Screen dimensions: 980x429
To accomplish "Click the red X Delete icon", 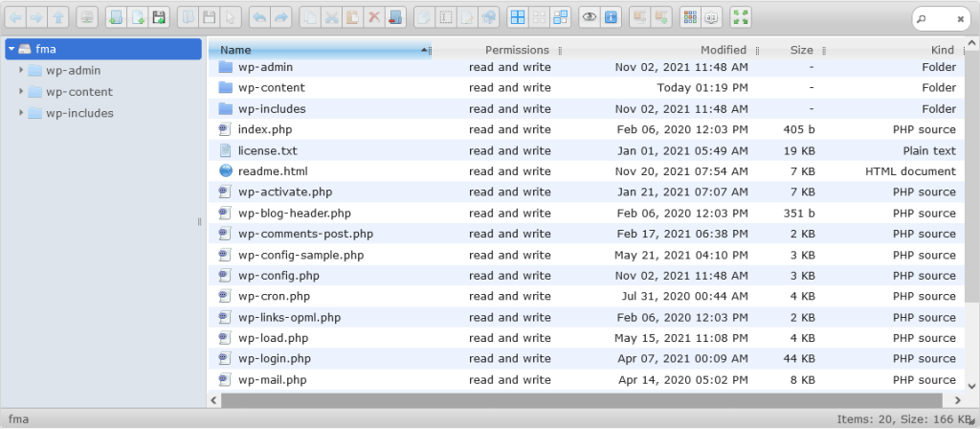I will tap(374, 17).
